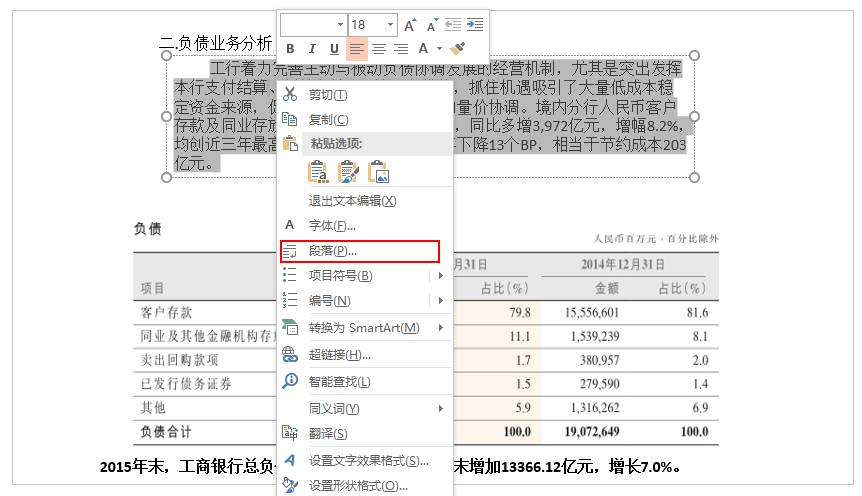This screenshot has width=862, height=496.
Task: Click the 卖出回购款项 row label
Action: coord(179,360)
